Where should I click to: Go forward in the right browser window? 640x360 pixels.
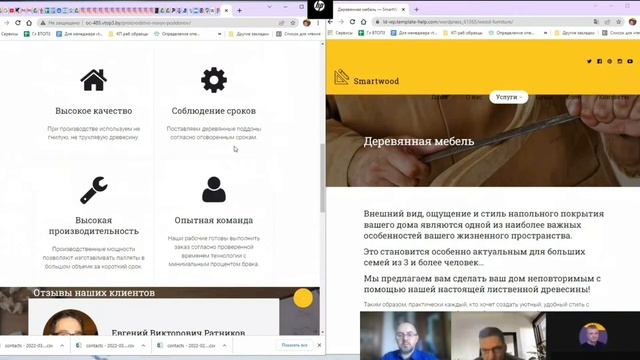click(x=341, y=22)
